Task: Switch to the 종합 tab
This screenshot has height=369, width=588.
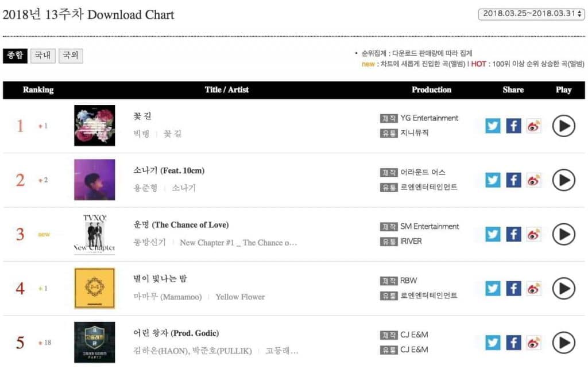Action: coord(15,56)
